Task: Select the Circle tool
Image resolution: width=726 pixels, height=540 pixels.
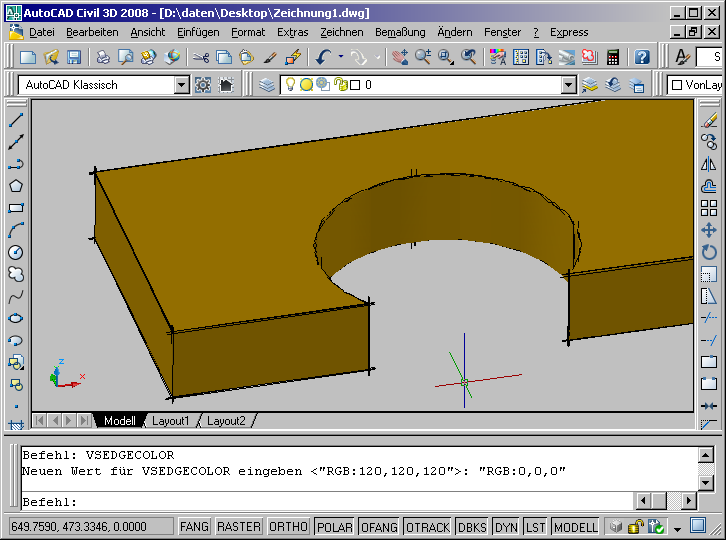Action: coord(15,252)
